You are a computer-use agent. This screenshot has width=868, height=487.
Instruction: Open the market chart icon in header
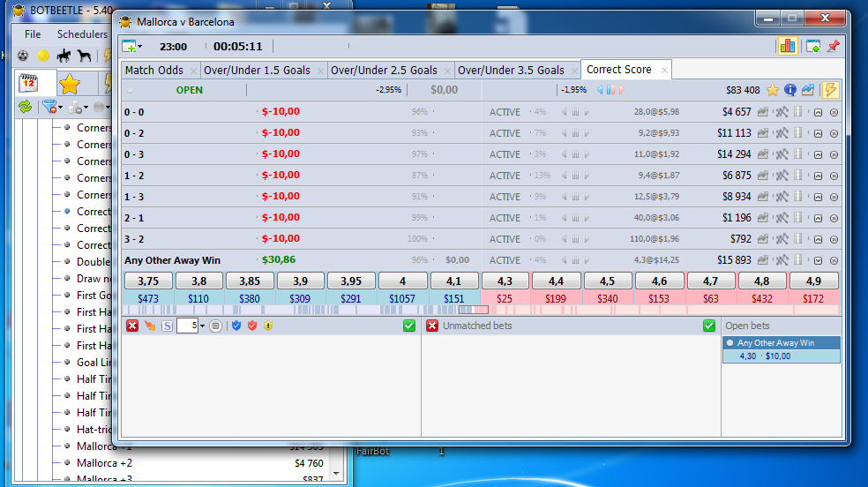pyautogui.click(x=808, y=90)
